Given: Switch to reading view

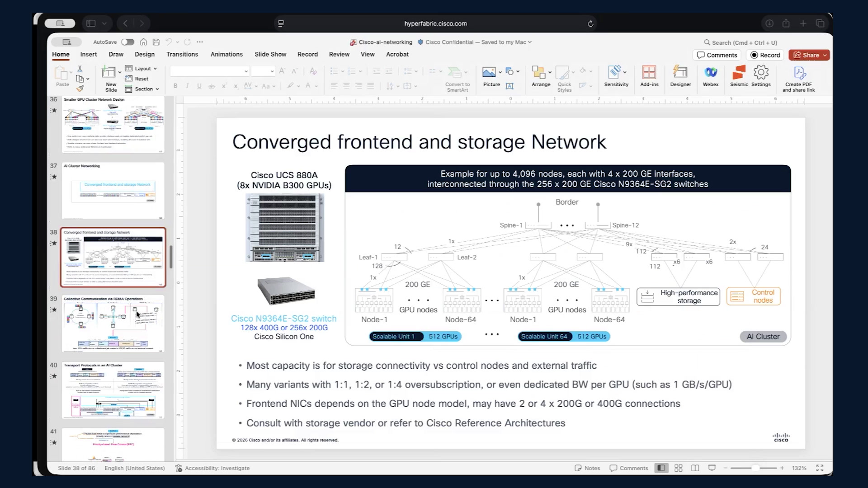Looking at the screenshot, I should click(695, 468).
